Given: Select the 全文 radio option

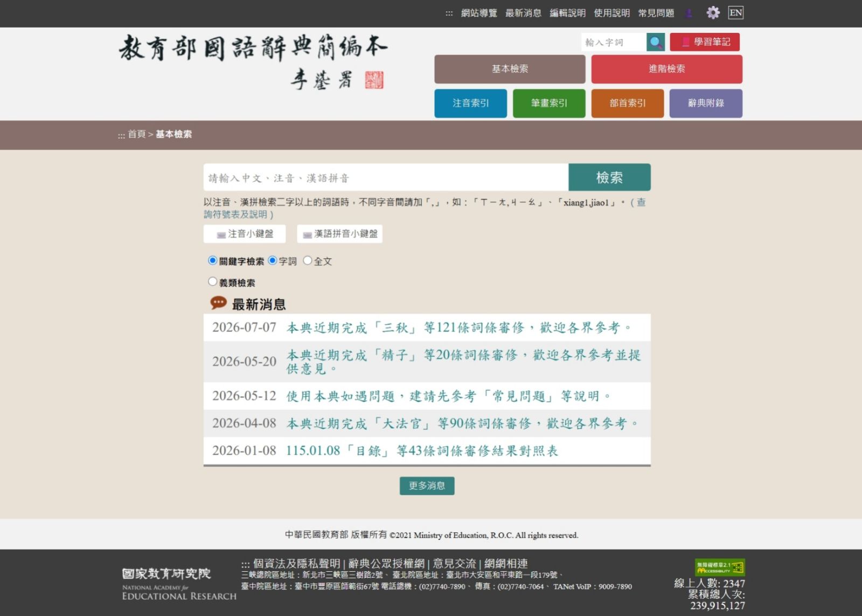Looking at the screenshot, I should coord(308,261).
